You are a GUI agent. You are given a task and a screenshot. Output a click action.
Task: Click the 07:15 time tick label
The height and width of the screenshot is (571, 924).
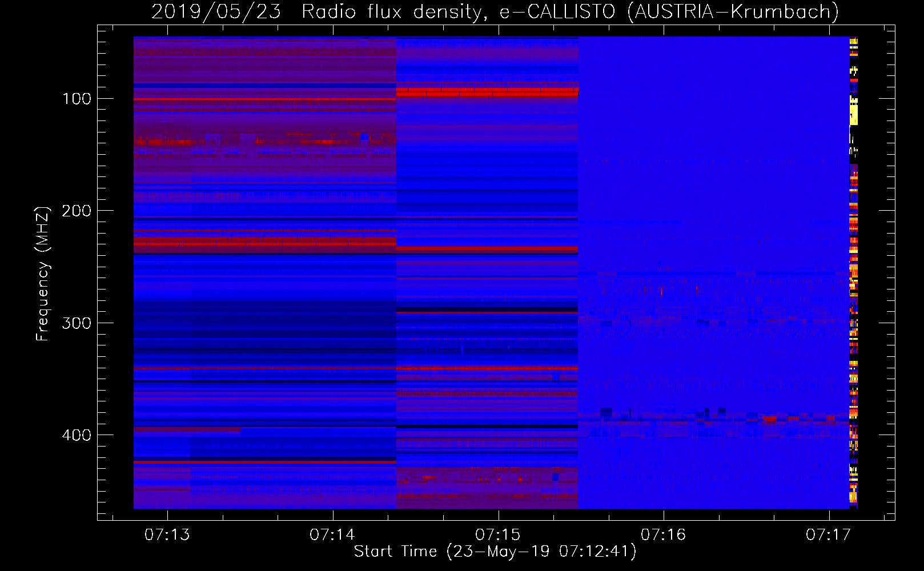point(498,534)
